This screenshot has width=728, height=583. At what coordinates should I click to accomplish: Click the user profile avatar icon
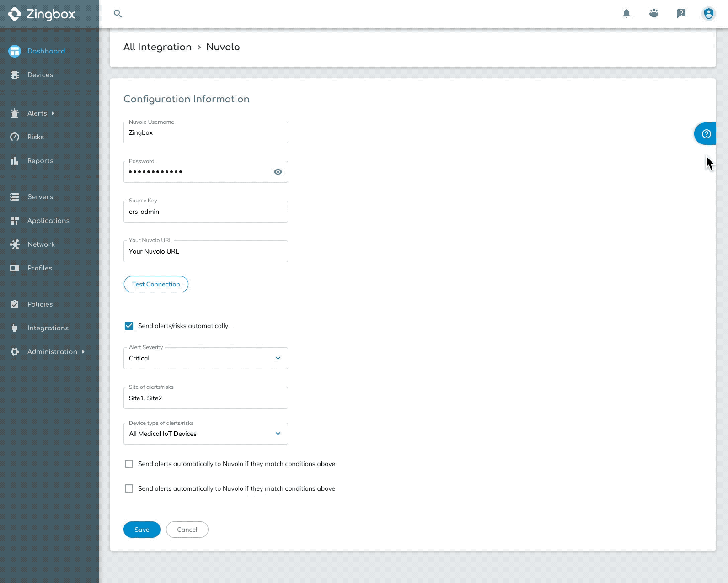point(708,14)
